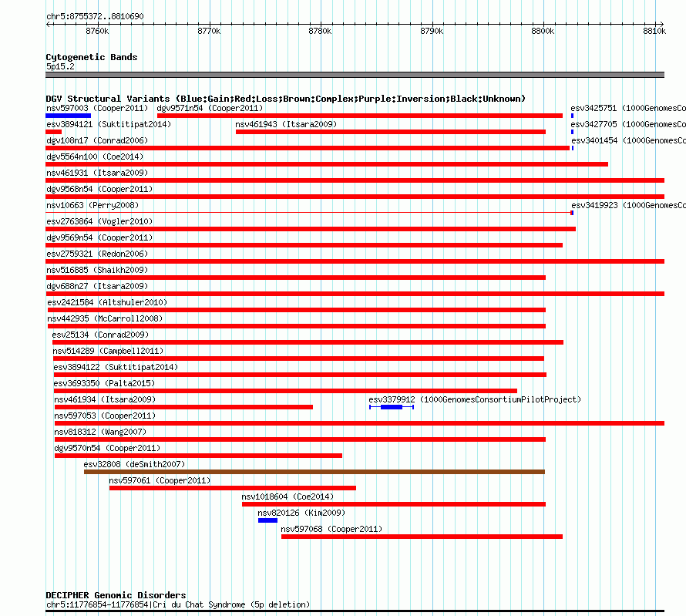The height and width of the screenshot is (616, 686).
Task: Click dgv9570n54 (Cooper2011) label
Action: coord(107,448)
